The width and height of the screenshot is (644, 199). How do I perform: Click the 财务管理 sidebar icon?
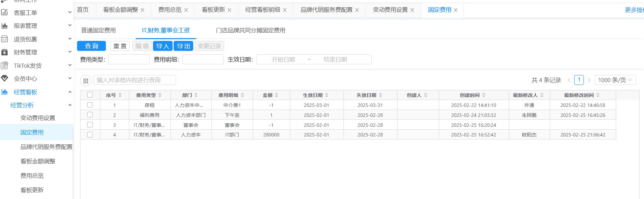coord(4,52)
